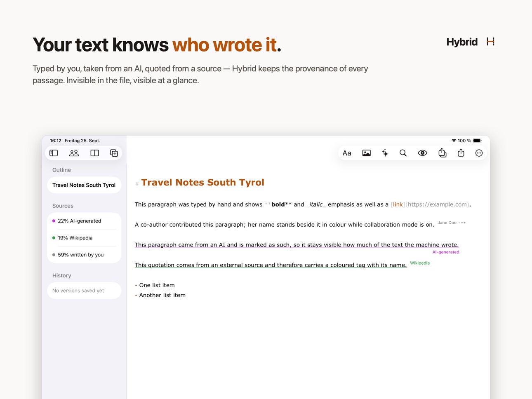Screen dimensions: 532x399
Task: Select the 19% Wikipedia source row
Action: [x=84, y=238]
